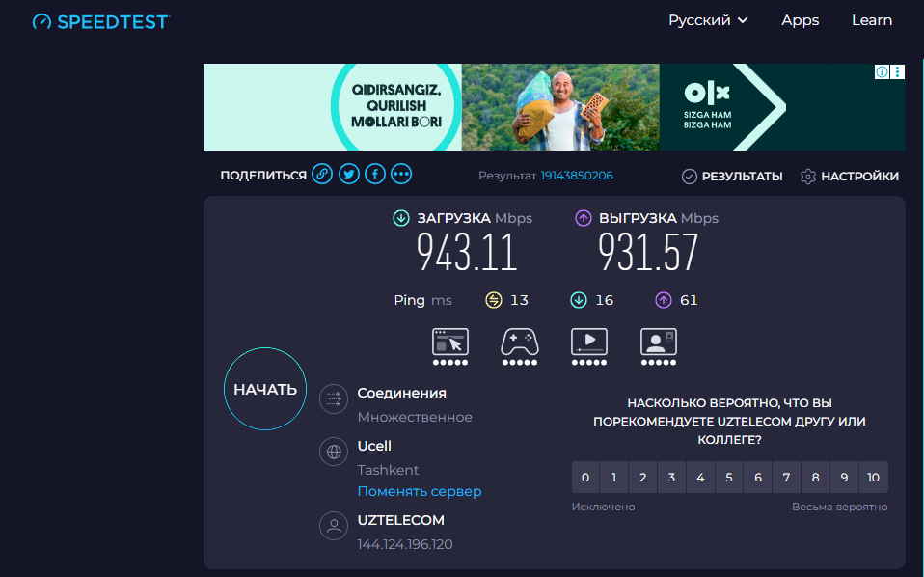Viewport: 924px width, 577px height.
Task: Rate recommendation as 8
Action: 815,478
